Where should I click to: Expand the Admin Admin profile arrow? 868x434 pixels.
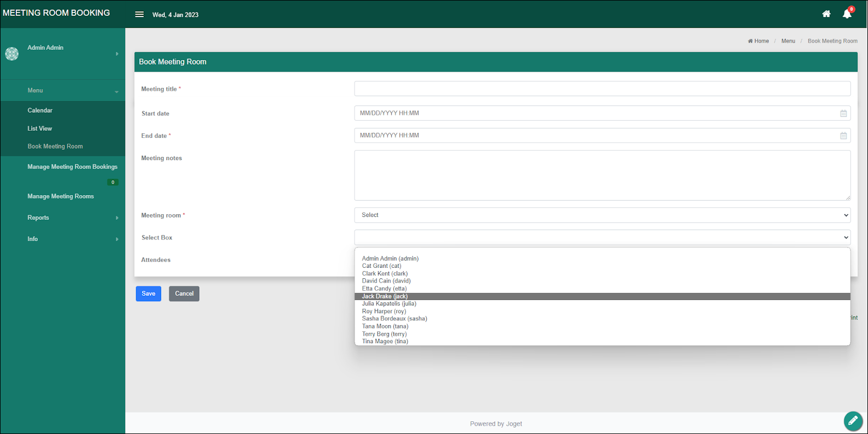tap(117, 54)
